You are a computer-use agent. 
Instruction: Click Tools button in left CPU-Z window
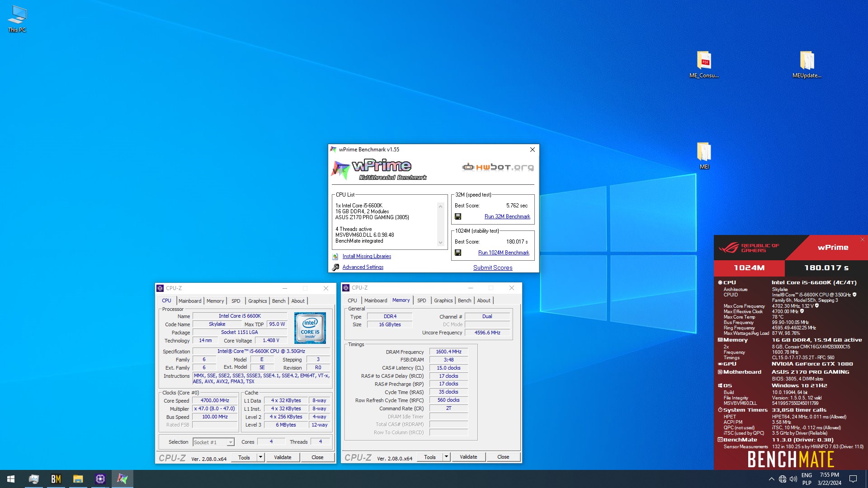tap(244, 457)
